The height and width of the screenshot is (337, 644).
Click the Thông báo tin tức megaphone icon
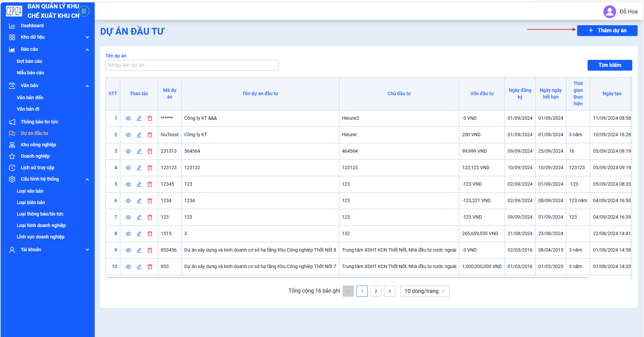(x=12, y=122)
